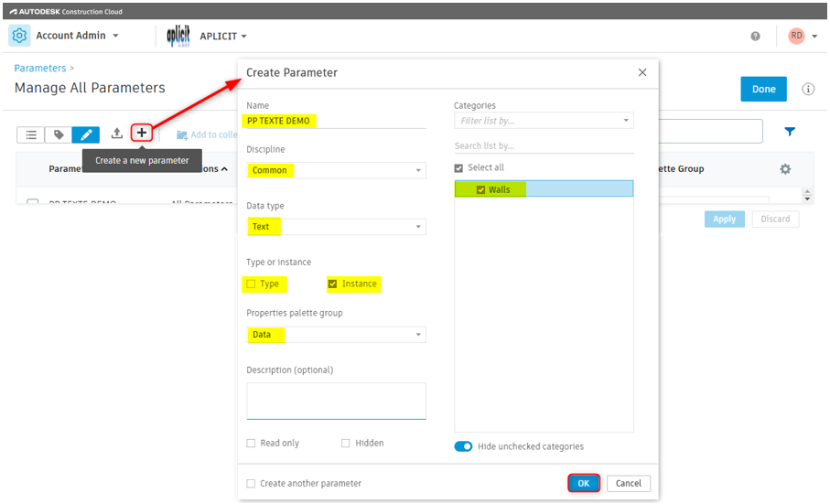The image size is (830, 504).
Task: Click the upload parameters icon
Action: 116,134
